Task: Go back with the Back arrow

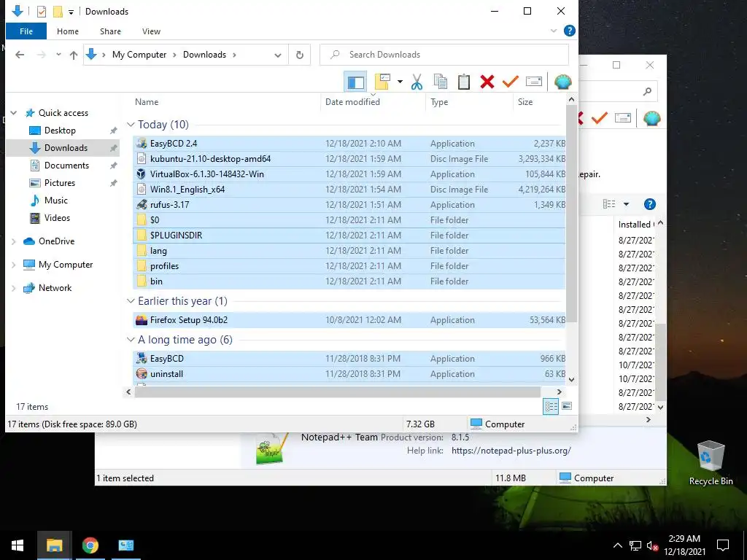Action: click(x=20, y=55)
